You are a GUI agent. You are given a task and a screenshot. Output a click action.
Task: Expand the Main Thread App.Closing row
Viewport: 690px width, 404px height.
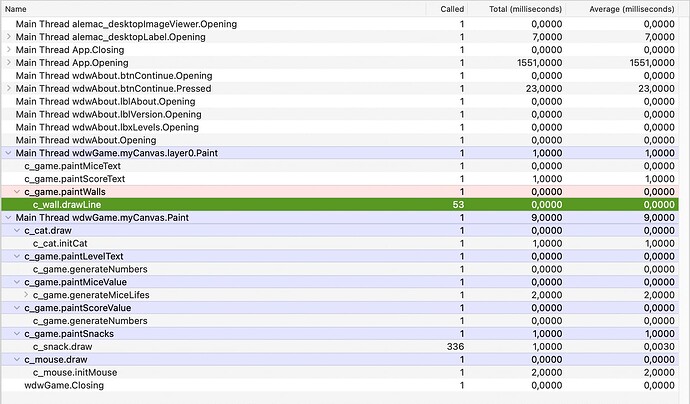tap(8, 50)
